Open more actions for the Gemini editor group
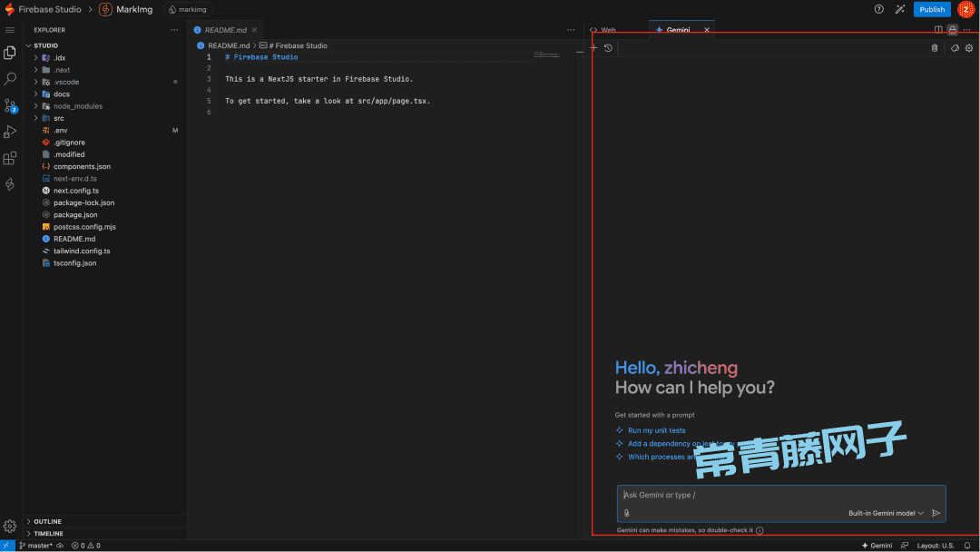Image resolution: width=980 pixels, height=552 pixels. click(967, 29)
